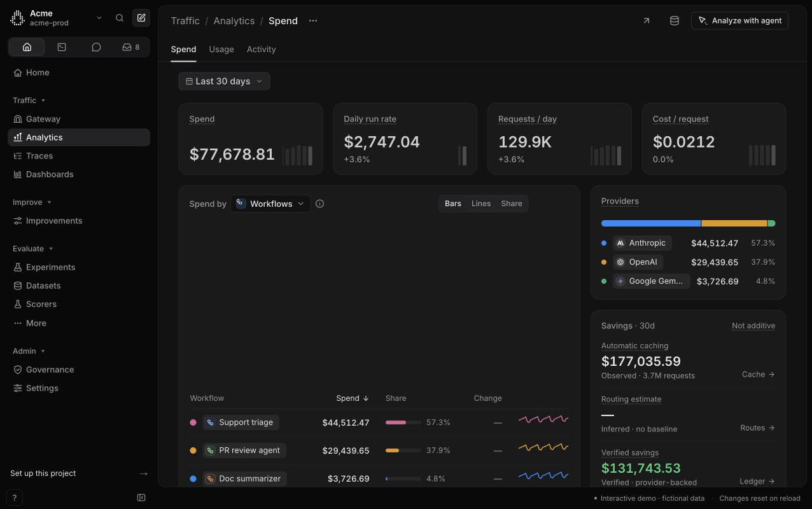This screenshot has width=812, height=509.
Task: Switch chart view to Lines
Action: coord(481,204)
